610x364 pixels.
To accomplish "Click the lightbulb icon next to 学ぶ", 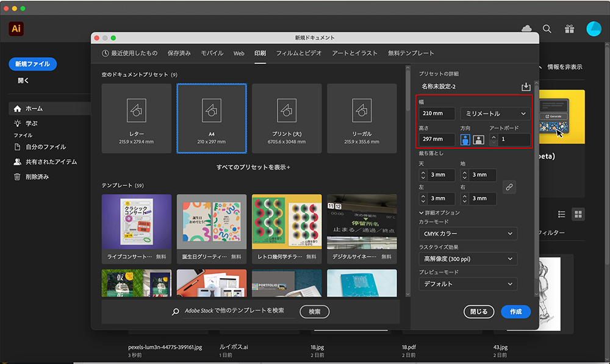I will click(x=17, y=123).
